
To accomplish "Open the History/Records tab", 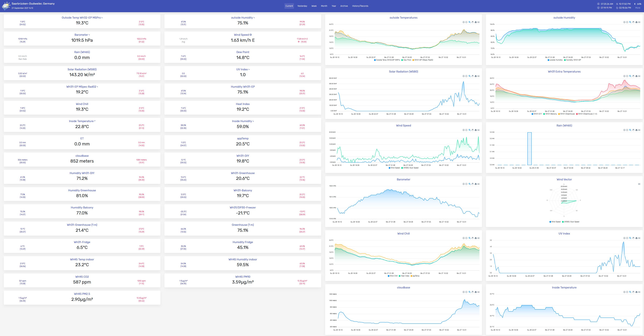I will (360, 6).
